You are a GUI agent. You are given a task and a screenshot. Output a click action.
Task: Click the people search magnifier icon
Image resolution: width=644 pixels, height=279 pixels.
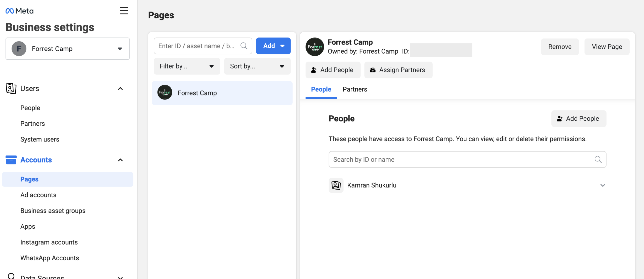[598, 159]
